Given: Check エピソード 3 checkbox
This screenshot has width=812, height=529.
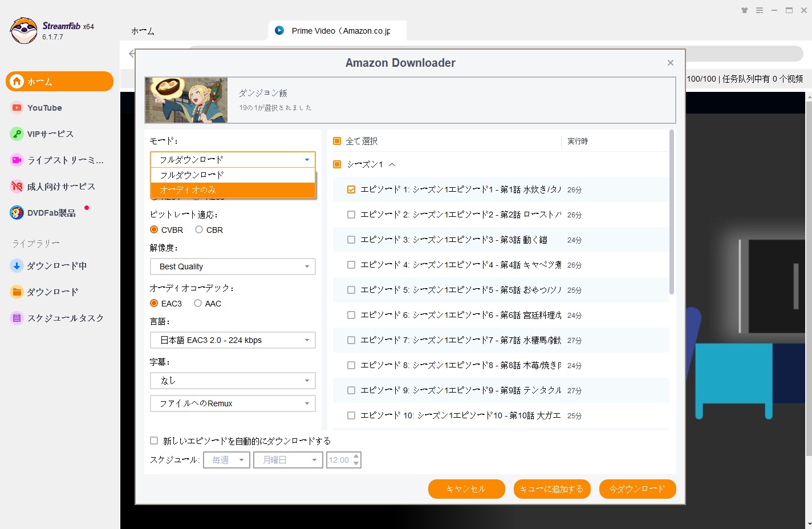Looking at the screenshot, I should 351,240.
